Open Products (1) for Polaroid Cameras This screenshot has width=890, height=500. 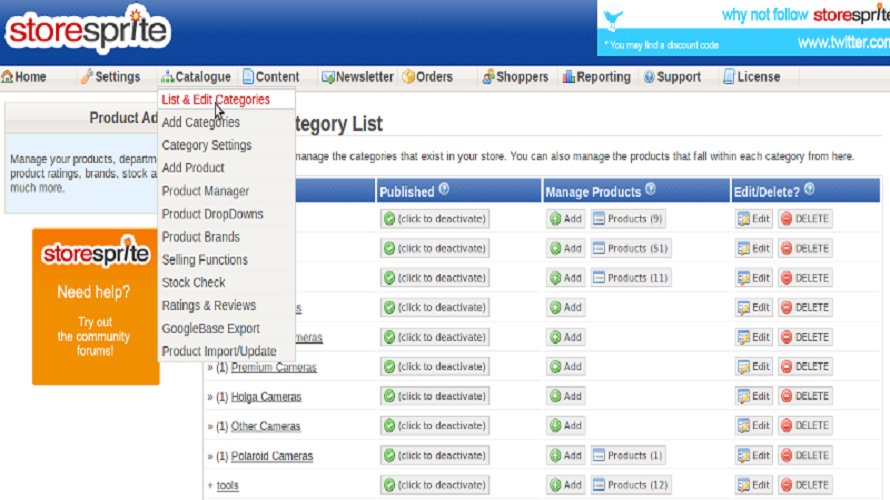(x=628, y=455)
